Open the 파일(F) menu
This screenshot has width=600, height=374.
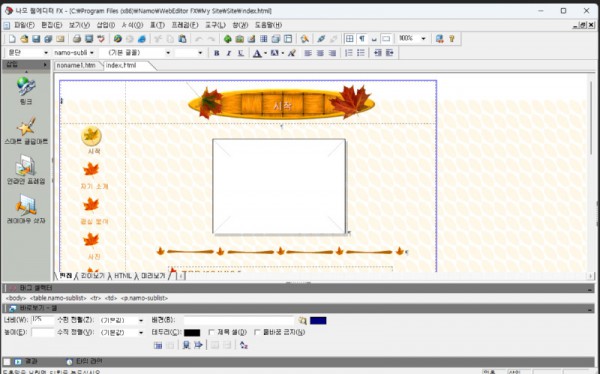click(24, 25)
